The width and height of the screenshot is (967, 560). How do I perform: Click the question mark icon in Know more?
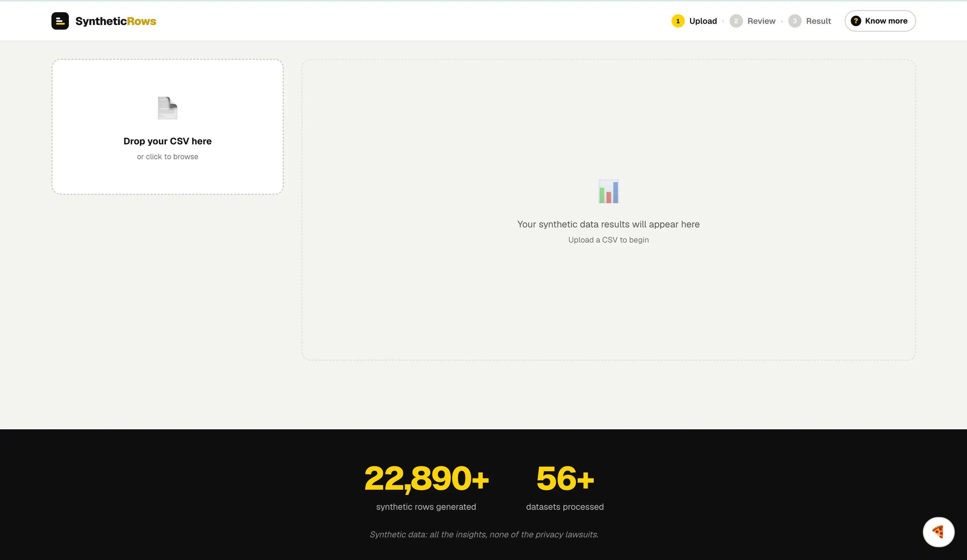coord(856,21)
